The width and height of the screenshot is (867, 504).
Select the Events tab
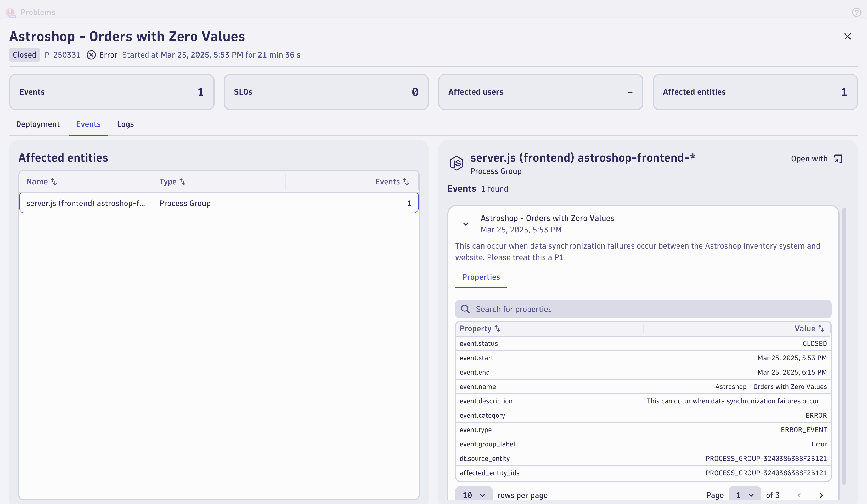coord(88,124)
